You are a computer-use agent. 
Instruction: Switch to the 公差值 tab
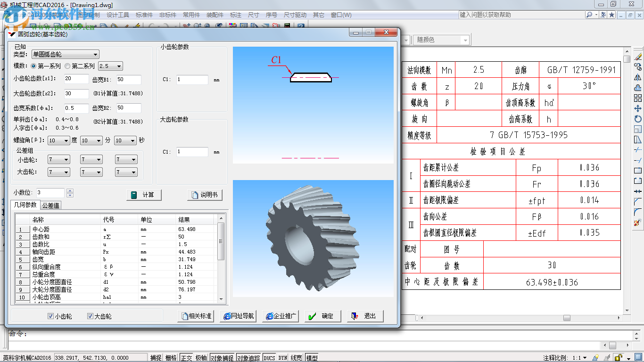(x=50, y=205)
